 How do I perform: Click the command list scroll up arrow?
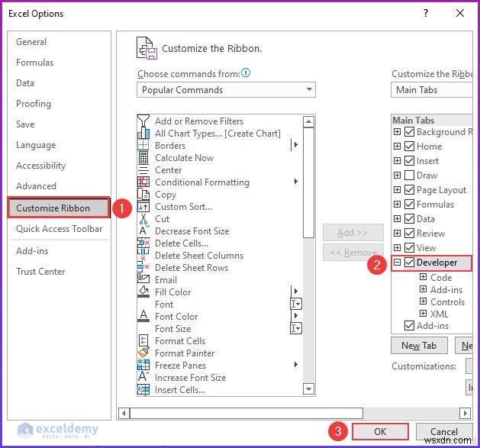(308, 121)
